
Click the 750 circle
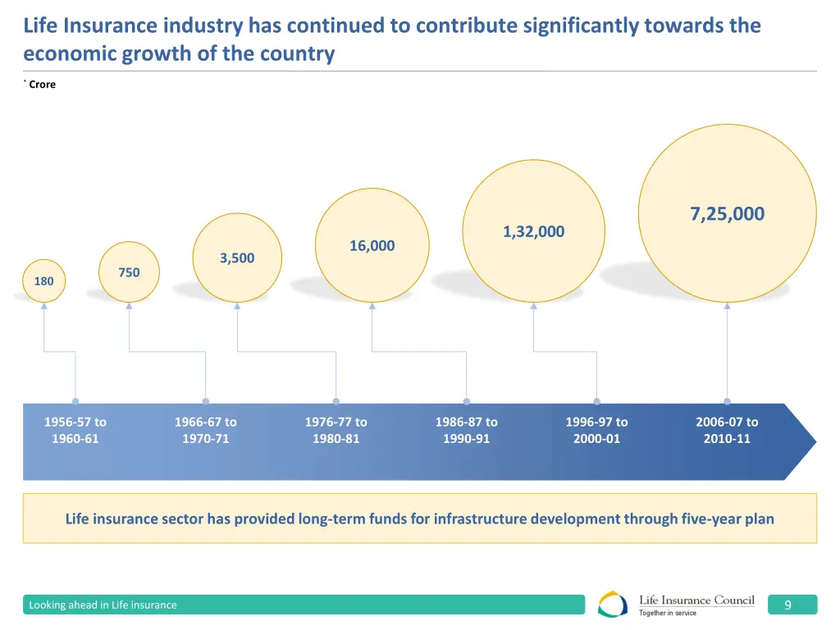click(129, 272)
